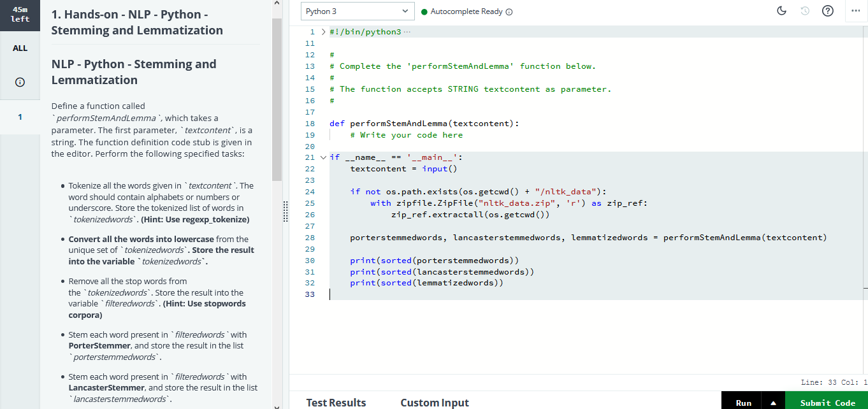The image size is (868, 409).
Task: Open the ellipsis (more options) menu
Action: click(x=856, y=11)
